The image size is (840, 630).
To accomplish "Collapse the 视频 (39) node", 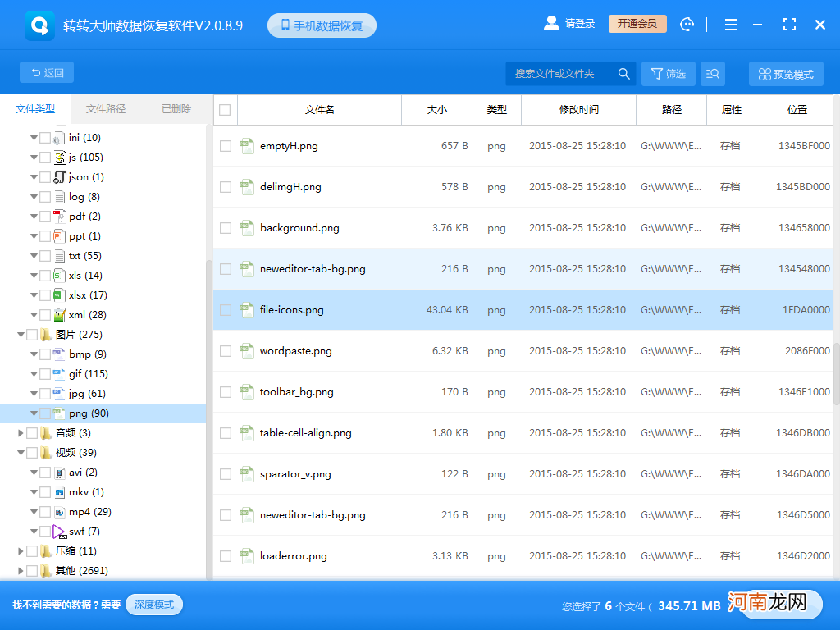I will 22,452.
